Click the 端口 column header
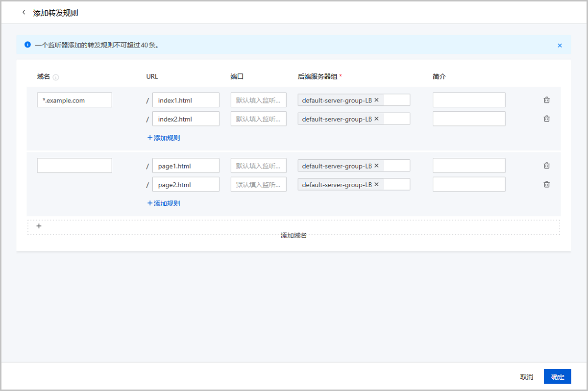Screen dimensions: 588x391 (x=237, y=77)
